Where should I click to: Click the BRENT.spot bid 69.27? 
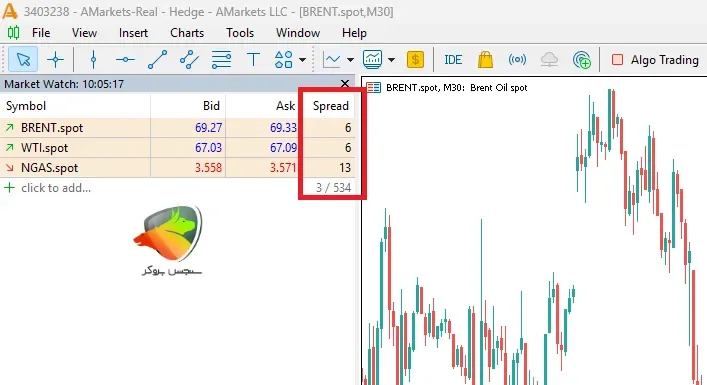click(208, 128)
